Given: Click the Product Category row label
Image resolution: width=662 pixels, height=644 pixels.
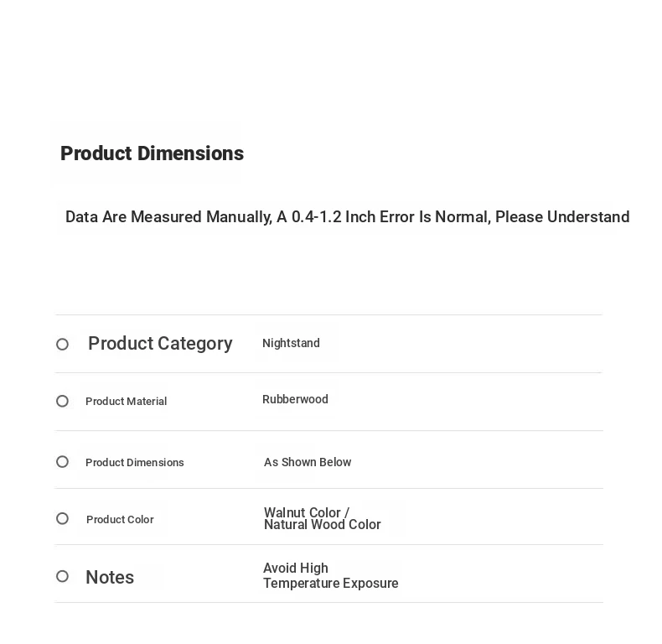Looking at the screenshot, I should [160, 344].
